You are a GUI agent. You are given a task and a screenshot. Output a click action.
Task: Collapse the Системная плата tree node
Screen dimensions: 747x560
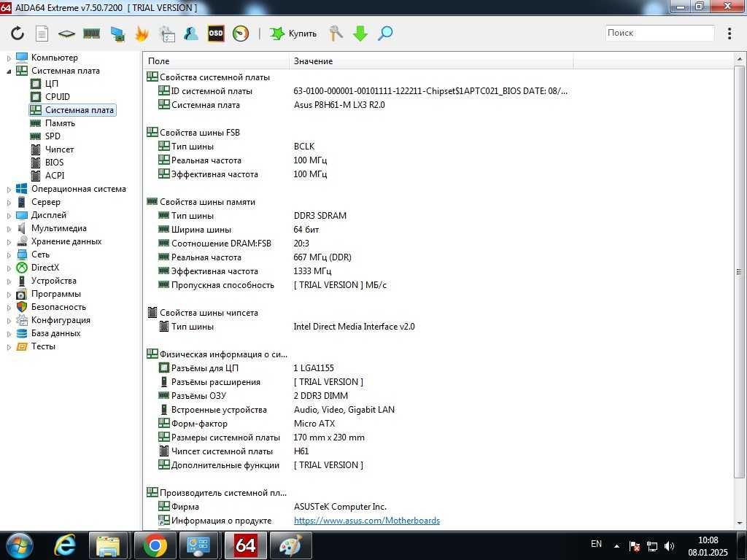pyautogui.click(x=9, y=71)
